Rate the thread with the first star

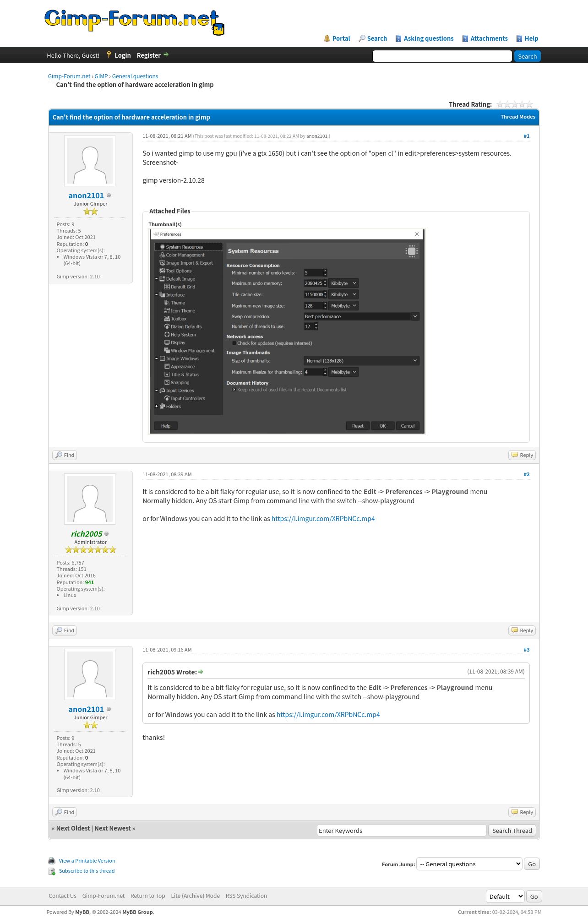[500, 104]
